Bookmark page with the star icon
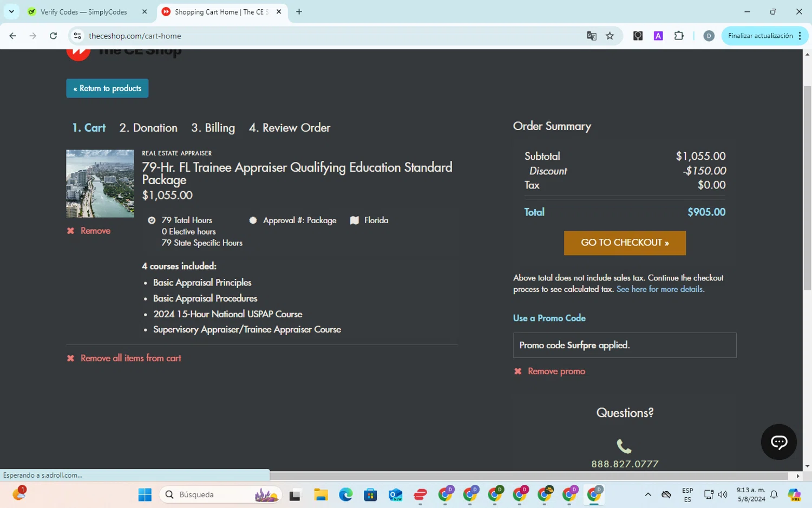The width and height of the screenshot is (812, 508). [x=610, y=36]
